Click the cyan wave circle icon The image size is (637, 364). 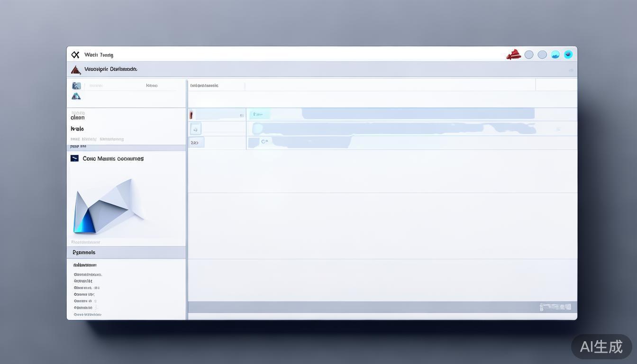point(555,55)
